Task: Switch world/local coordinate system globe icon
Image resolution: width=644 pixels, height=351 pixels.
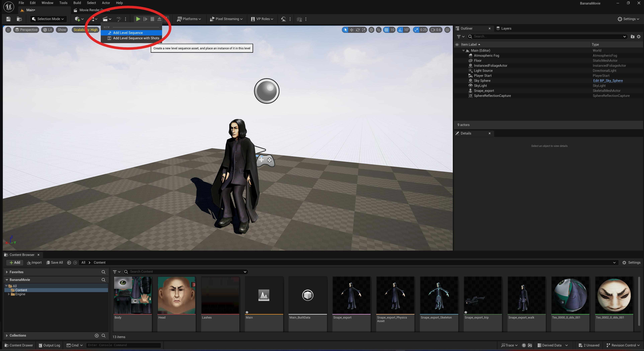Action: pyautogui.click(x=372, y=30)
